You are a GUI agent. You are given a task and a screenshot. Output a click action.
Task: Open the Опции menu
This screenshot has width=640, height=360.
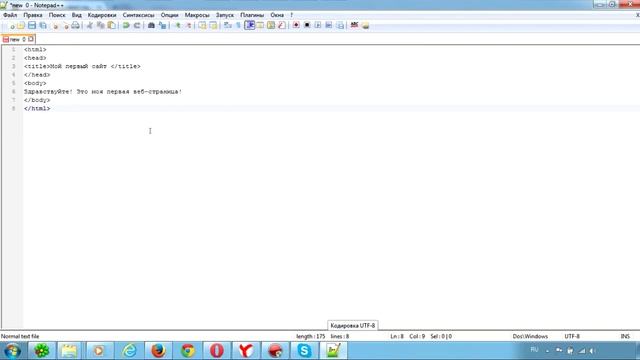(x=169, y=15)
